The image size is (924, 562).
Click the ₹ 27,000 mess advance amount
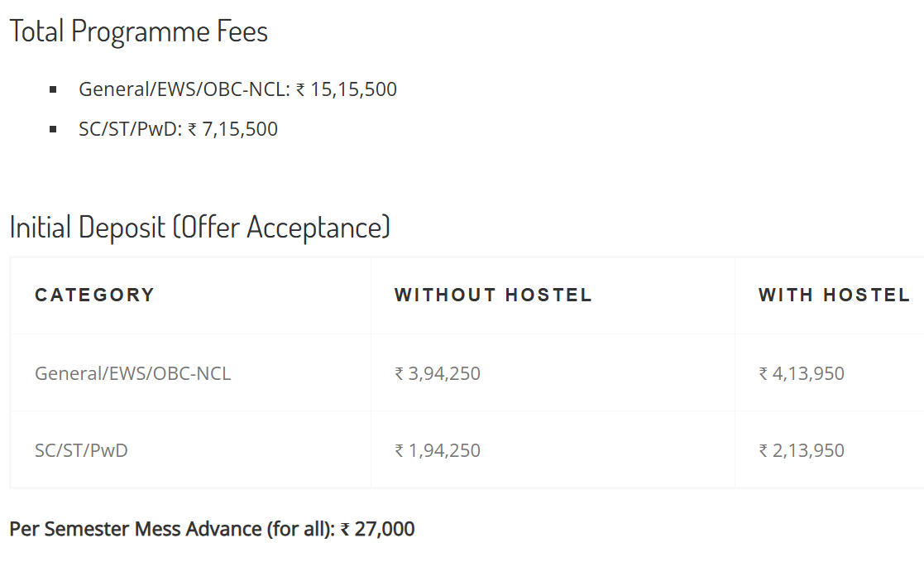(x=378, y=529)
